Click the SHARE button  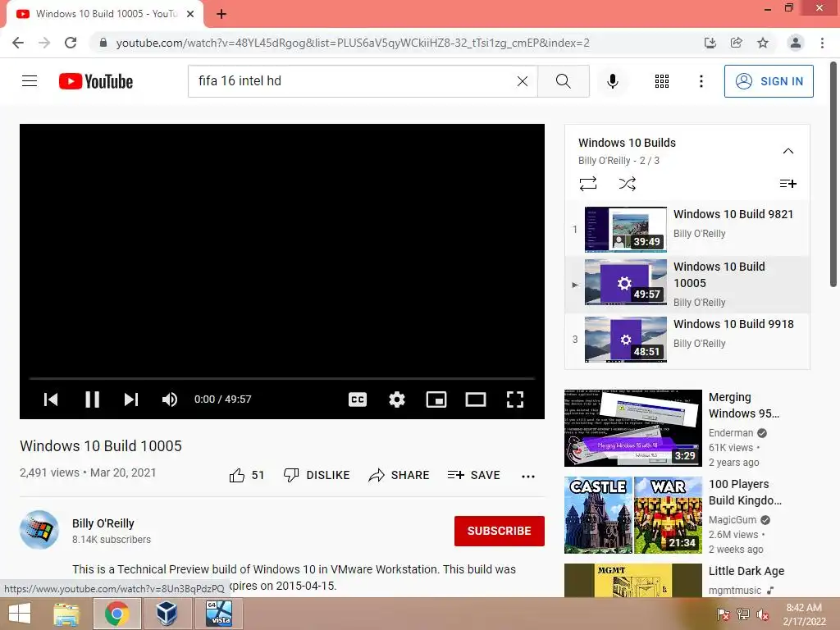pyautogui.click(x=399, y=475)
